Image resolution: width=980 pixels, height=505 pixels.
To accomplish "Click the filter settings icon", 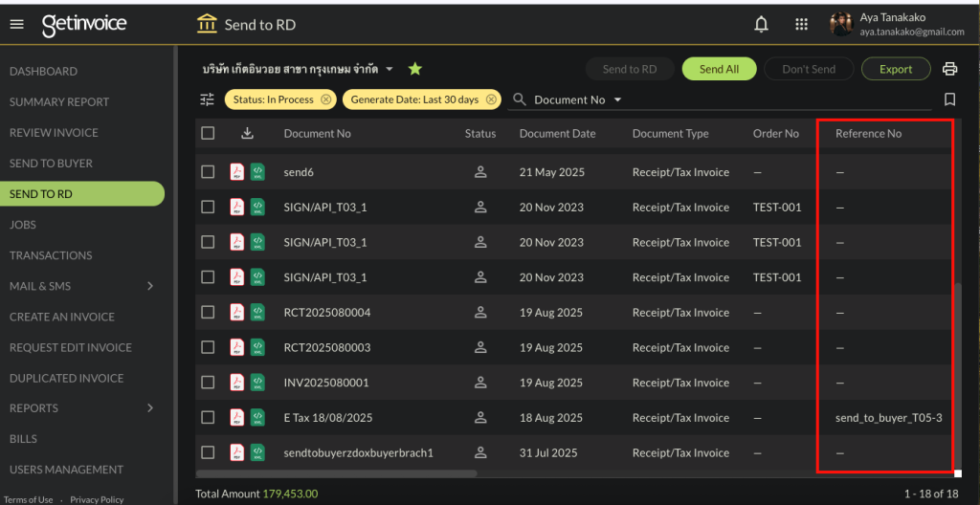I will coord(208,99).
